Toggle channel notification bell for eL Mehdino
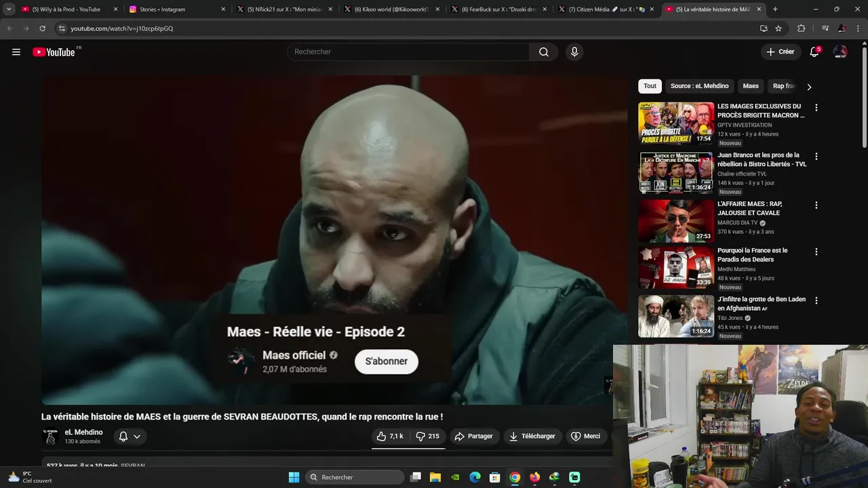868x488 pixels. [x=130, y=436]
